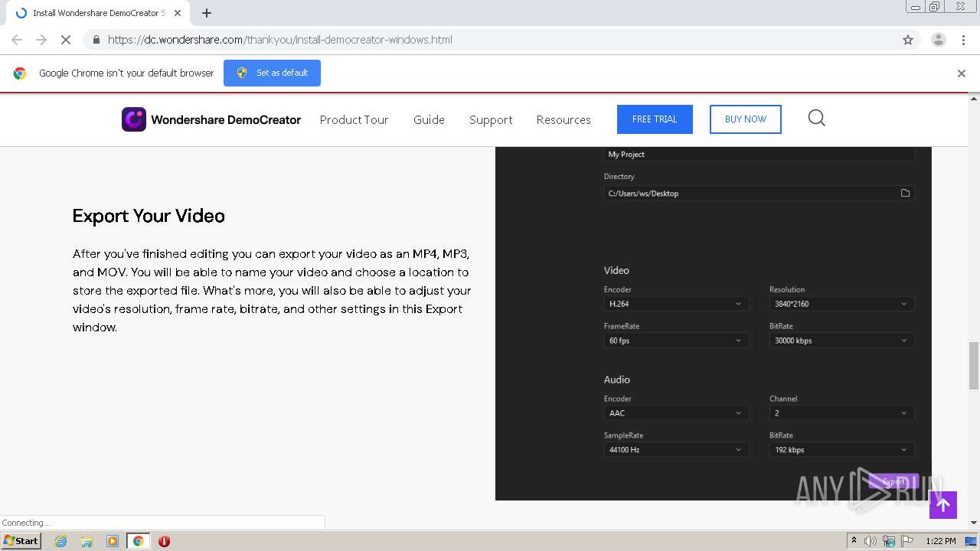This screenshot has height=551, width=980.
Task: View site info via the padlock icon
Action: (x=96, y=40)
